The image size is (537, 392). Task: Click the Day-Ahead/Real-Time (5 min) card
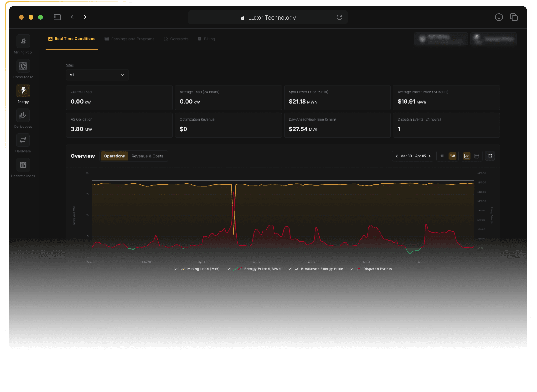pyautogui.click(x=337, y=125)
